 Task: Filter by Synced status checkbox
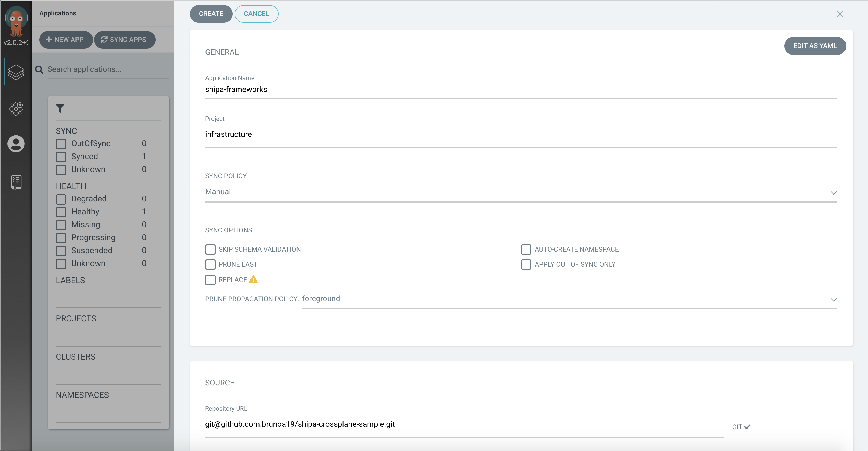(x=61, y=157)
